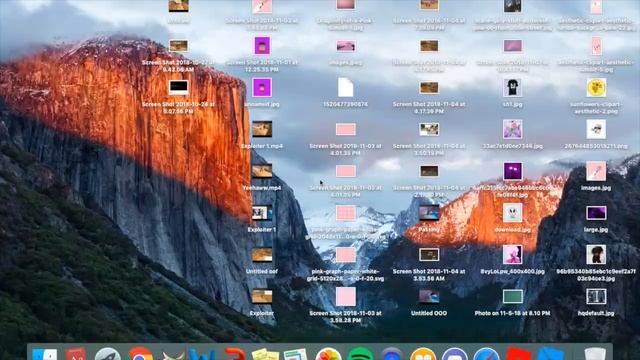Select the 'Untitled oof' file

pyautogui.click(x=262, y=255)
